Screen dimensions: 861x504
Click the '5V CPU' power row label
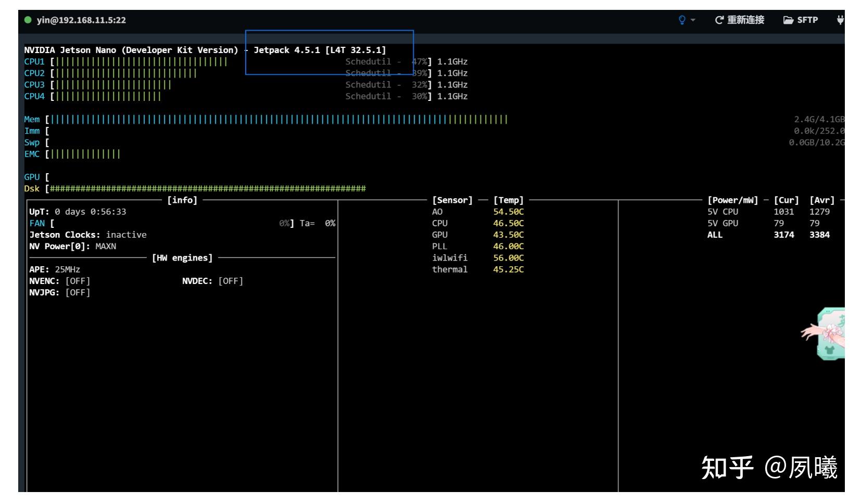pyautogui.click(x=723, y=212)
